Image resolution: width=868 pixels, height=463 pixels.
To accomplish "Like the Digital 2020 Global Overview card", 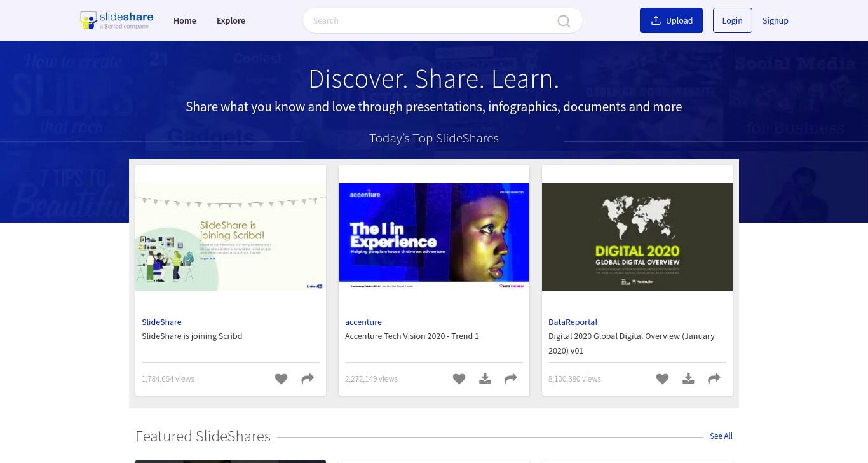I will pos(662,379).
